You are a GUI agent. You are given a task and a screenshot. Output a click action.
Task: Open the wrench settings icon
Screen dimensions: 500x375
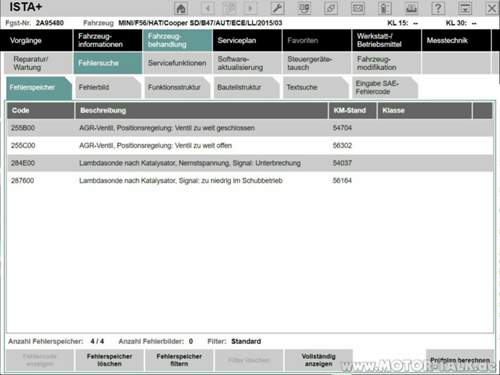pyautogui.click(x=277, y=8)
